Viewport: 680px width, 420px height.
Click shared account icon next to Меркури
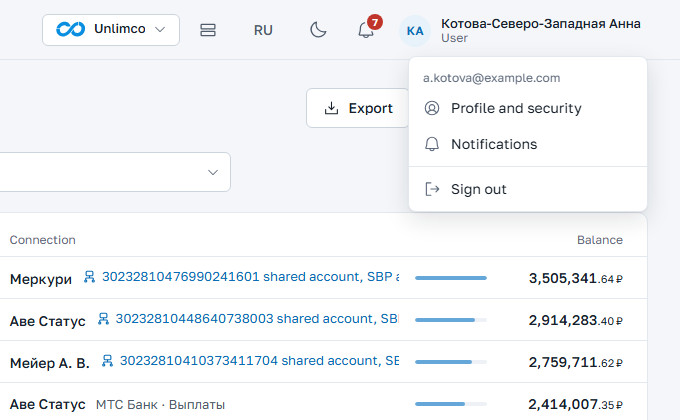pyautogui.click(x=89, y=276)
